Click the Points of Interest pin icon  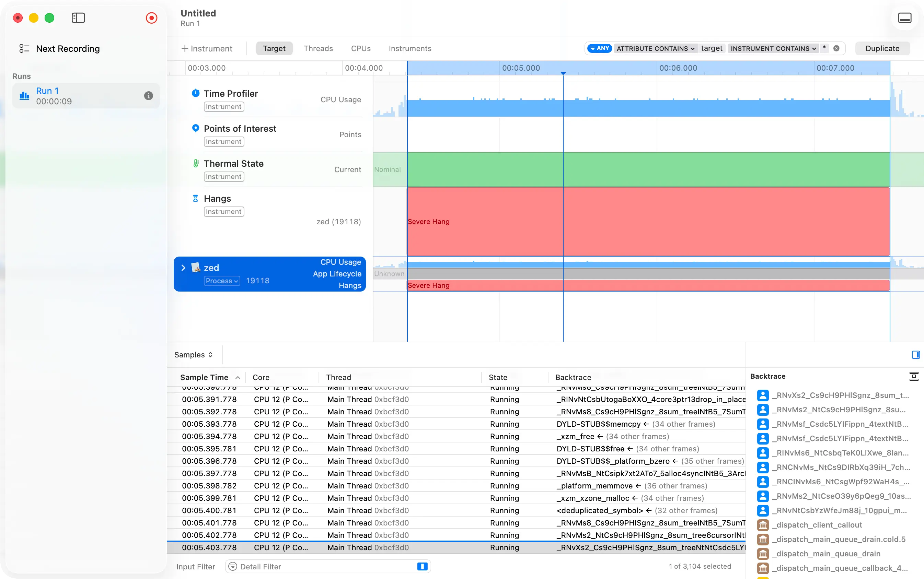pyautogui.click(x=196, y=128)
